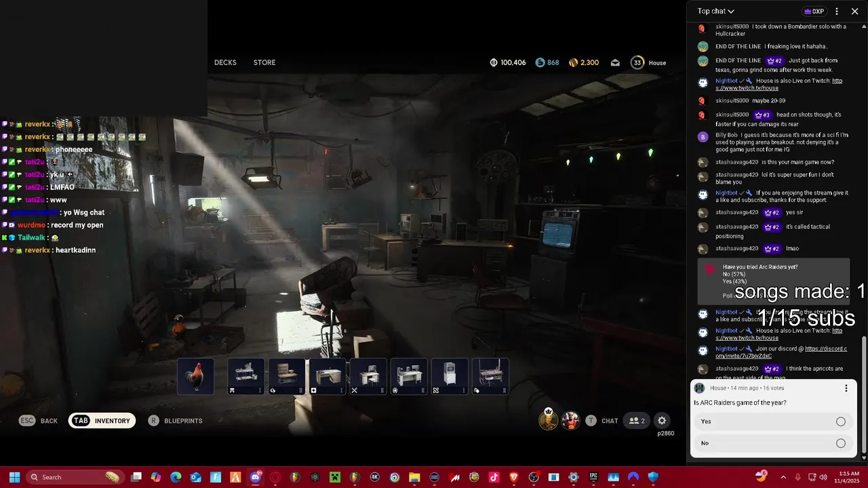Click the 2,300 gold currency balance
The height and width of the screenshot is (488, 868).
click(x=584, y=62)
